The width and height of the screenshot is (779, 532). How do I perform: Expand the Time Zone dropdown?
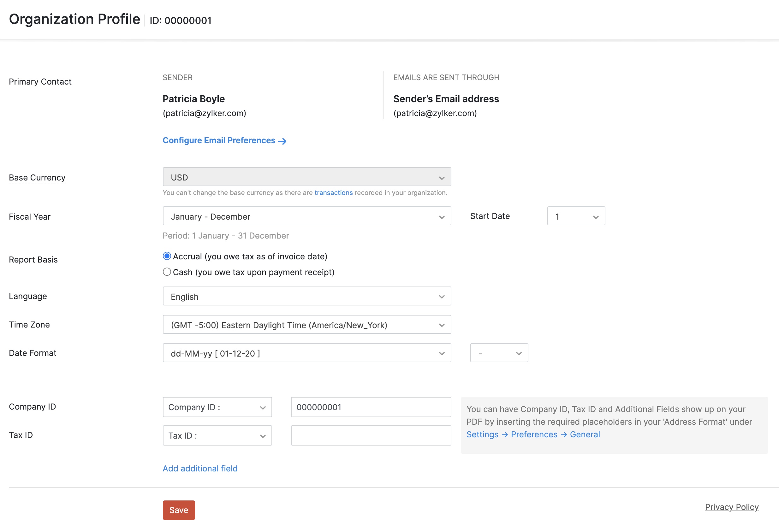(307, 325)
